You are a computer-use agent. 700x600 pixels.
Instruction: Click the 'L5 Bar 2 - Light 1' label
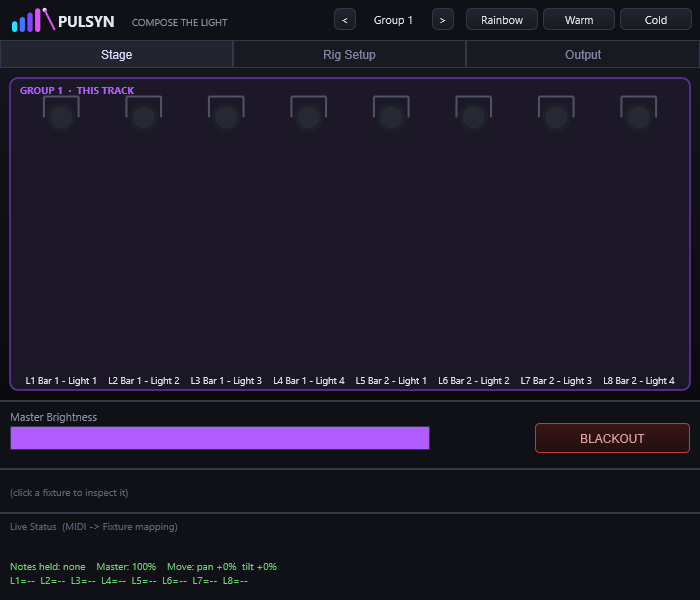click(x=391, y=381)
